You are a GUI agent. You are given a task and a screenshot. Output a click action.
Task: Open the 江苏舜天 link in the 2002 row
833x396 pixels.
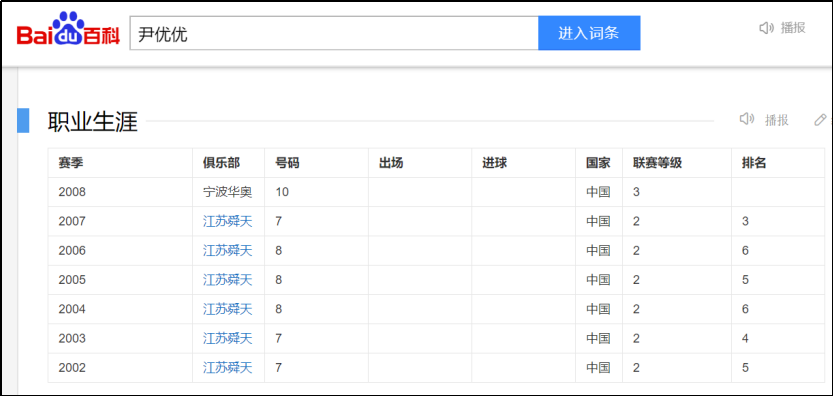(x=227, y=367)
